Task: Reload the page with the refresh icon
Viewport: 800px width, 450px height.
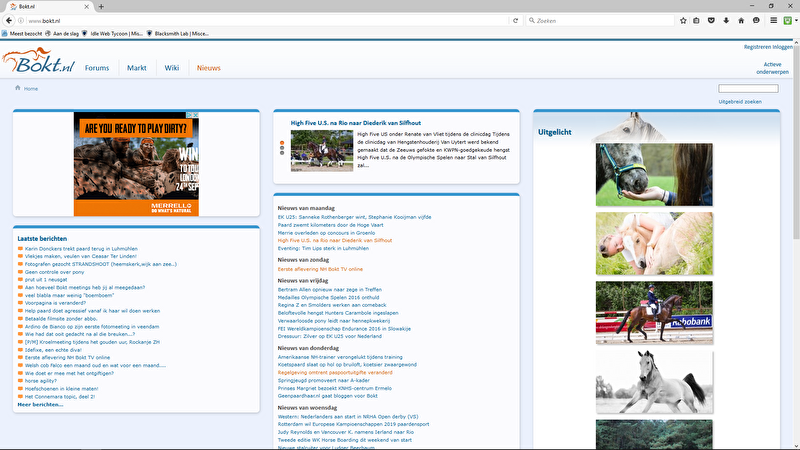Action: 515,20
